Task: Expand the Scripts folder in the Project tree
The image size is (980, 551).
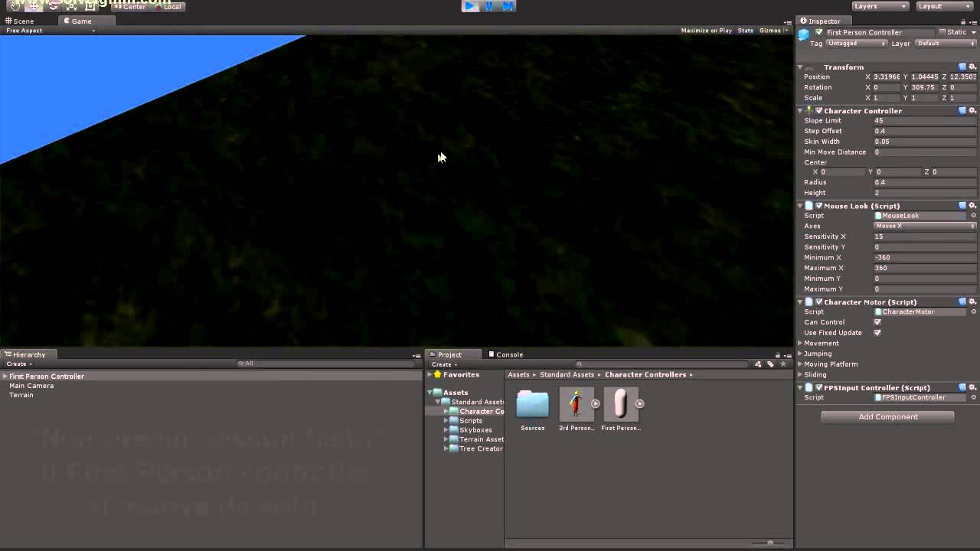Action: pyautogui.click(x=446, y=421)
